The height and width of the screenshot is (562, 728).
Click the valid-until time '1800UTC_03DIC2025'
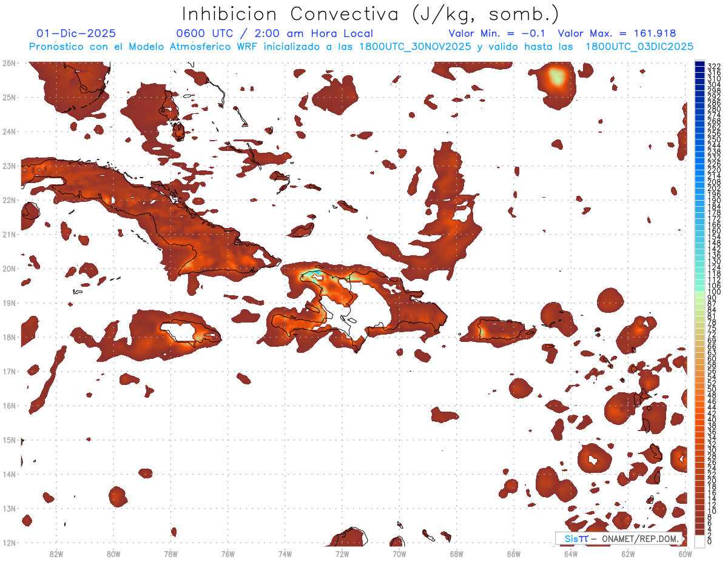(x=639, y=47)
